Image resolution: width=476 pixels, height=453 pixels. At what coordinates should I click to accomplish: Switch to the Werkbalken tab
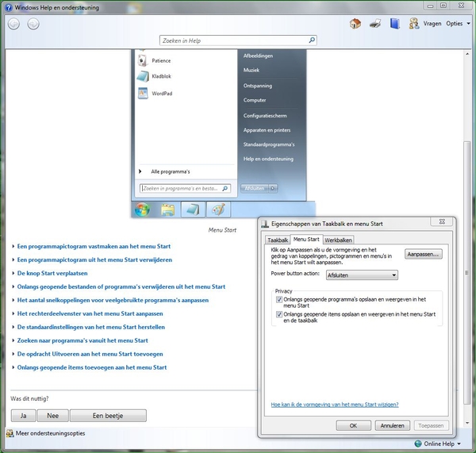(x=338, y=240)
